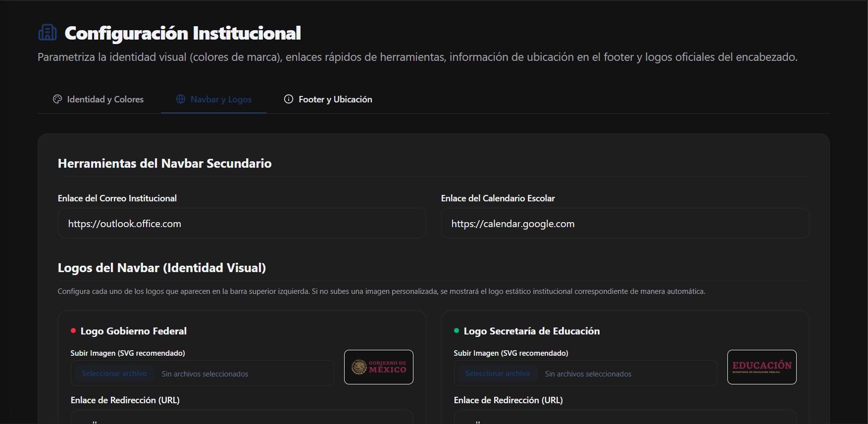Viewport: 868px width, 424px height.
Task: Click the red dot beside Logo Gobierno Federal
Action: pos(73,330)
